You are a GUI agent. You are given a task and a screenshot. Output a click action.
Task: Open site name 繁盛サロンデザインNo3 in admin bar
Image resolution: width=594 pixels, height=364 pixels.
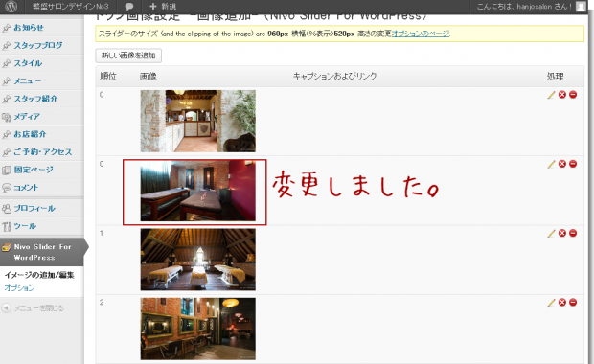pyautogui.click(x=70, y=7)
